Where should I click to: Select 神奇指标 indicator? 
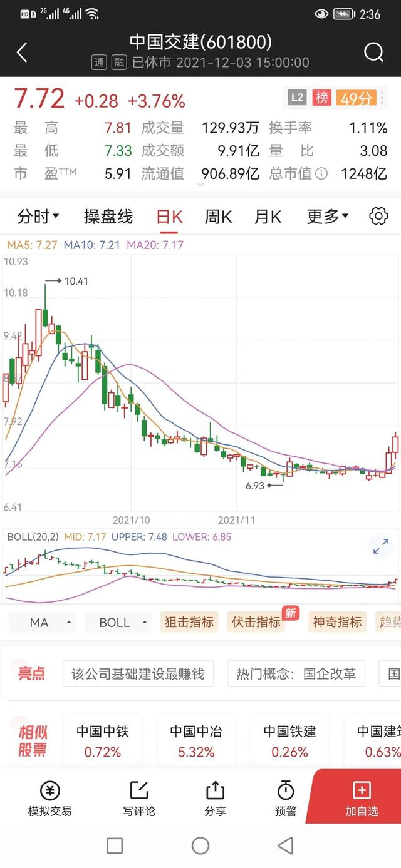coord(338,622)
